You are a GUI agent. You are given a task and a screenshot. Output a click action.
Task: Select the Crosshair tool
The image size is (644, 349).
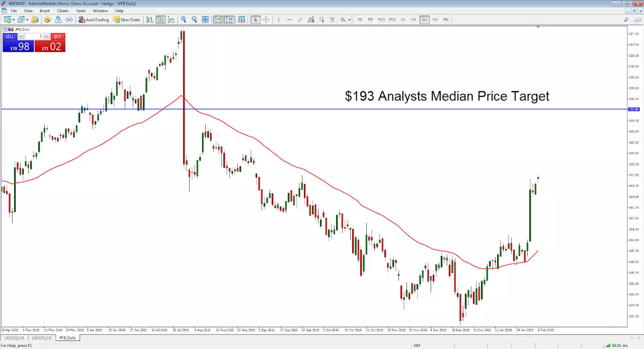(x=266, y=20)
